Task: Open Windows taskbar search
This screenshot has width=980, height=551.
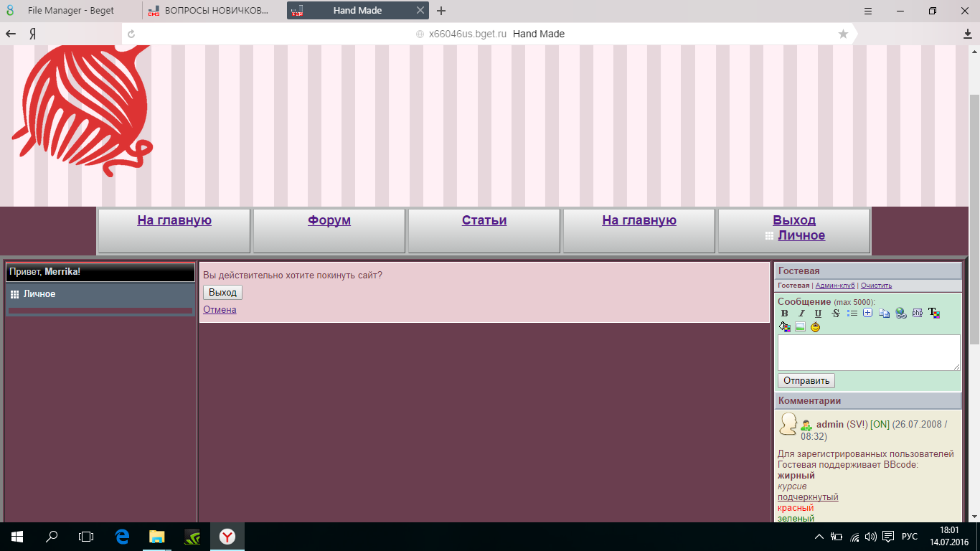Action: (x=52, y=537)
